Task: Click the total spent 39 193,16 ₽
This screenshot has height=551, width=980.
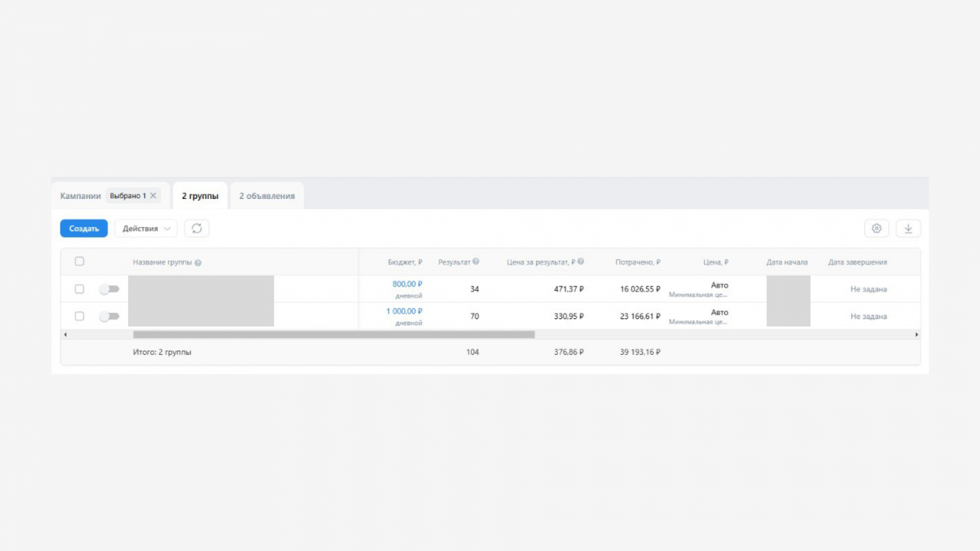Action: point(640,352)
